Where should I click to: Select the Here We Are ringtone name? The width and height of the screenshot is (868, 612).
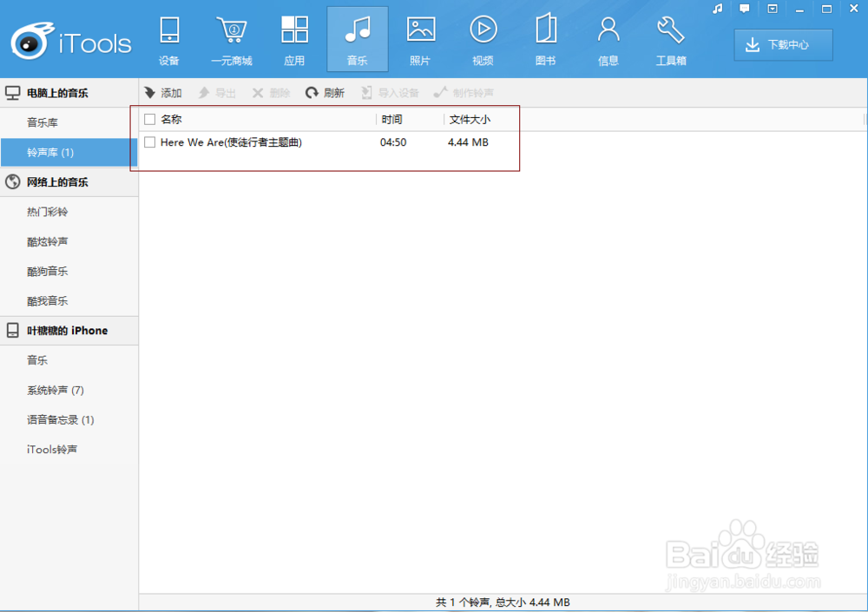click(x=231, y=142)
